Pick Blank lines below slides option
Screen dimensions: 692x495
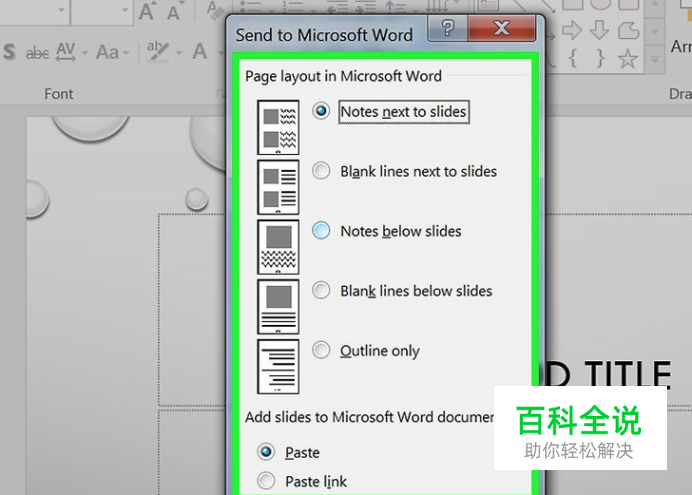pyautogui.click(x=321, y=290)
